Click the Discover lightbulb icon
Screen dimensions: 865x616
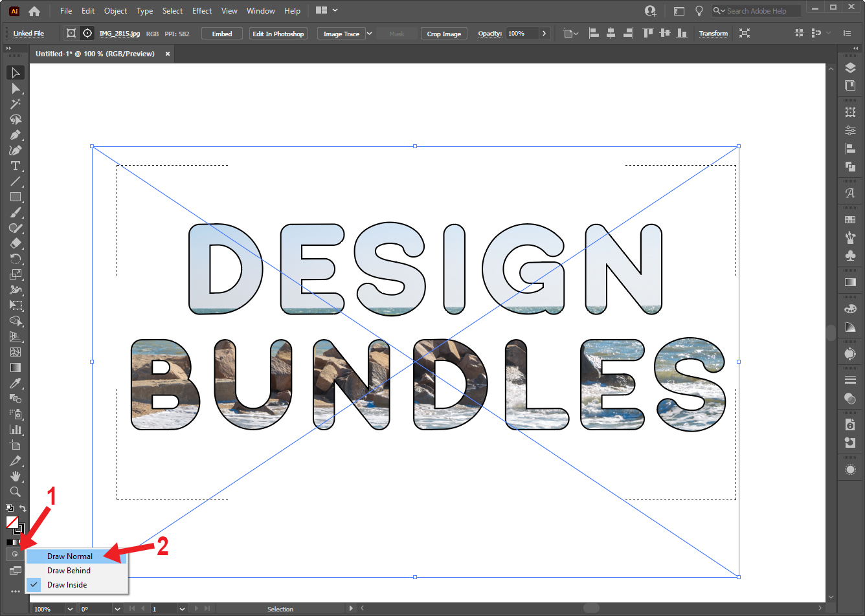tap(699, 11)
